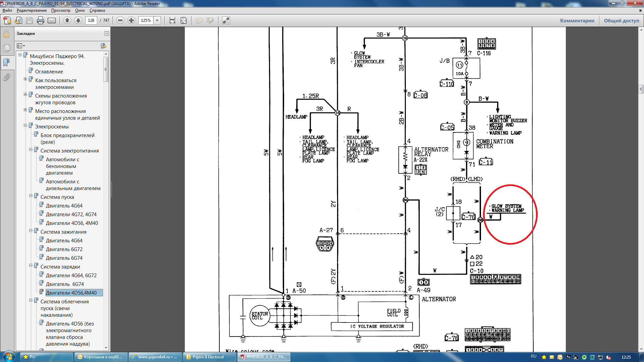Collapse Система зарядки bookmark node
The image size is (644, 362).
31,265
